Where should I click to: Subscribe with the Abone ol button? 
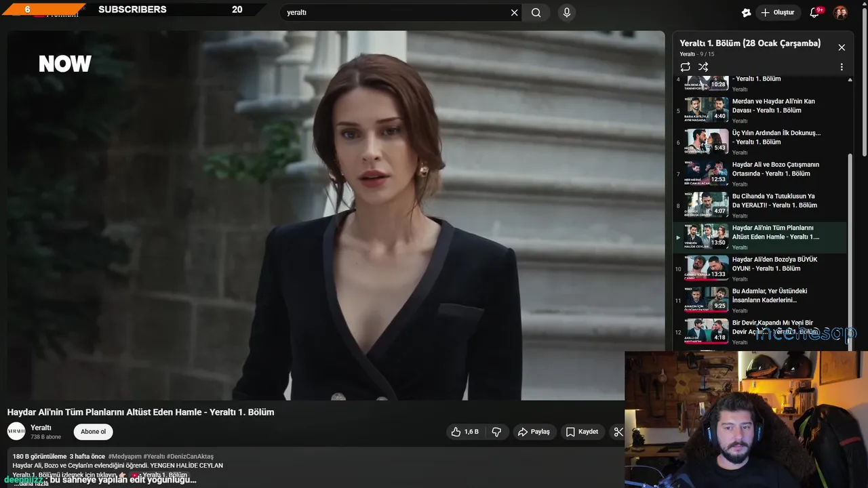click(x=94, y=432)
